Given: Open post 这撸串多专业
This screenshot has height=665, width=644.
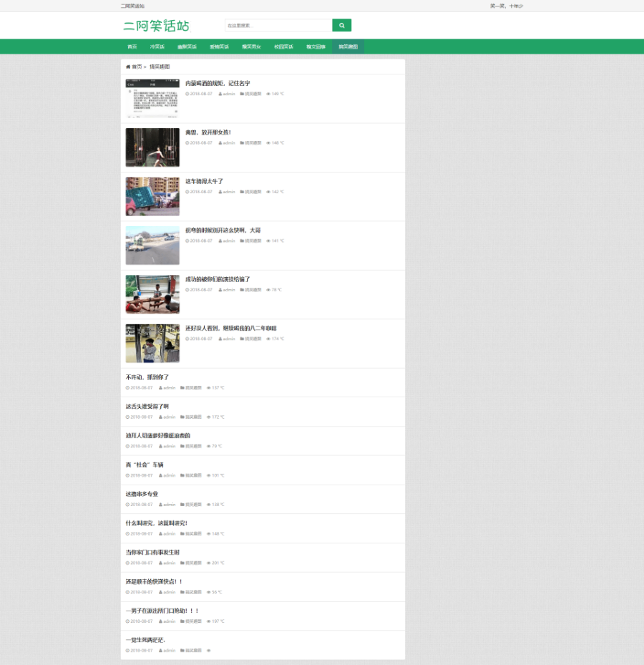Looking at the screenshot, I should coord(142,494).
